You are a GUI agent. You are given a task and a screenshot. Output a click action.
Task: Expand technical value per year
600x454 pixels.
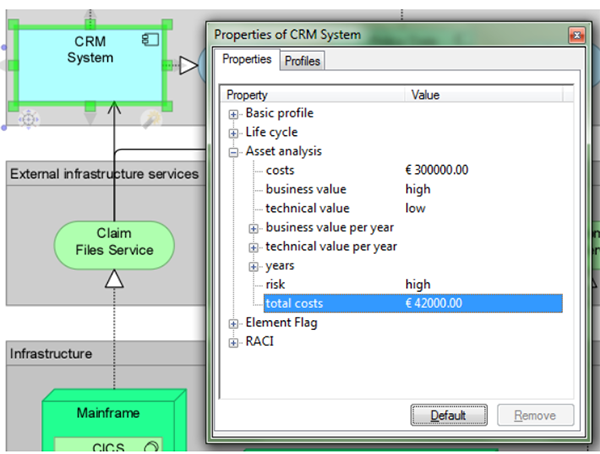tap(253, 248)
